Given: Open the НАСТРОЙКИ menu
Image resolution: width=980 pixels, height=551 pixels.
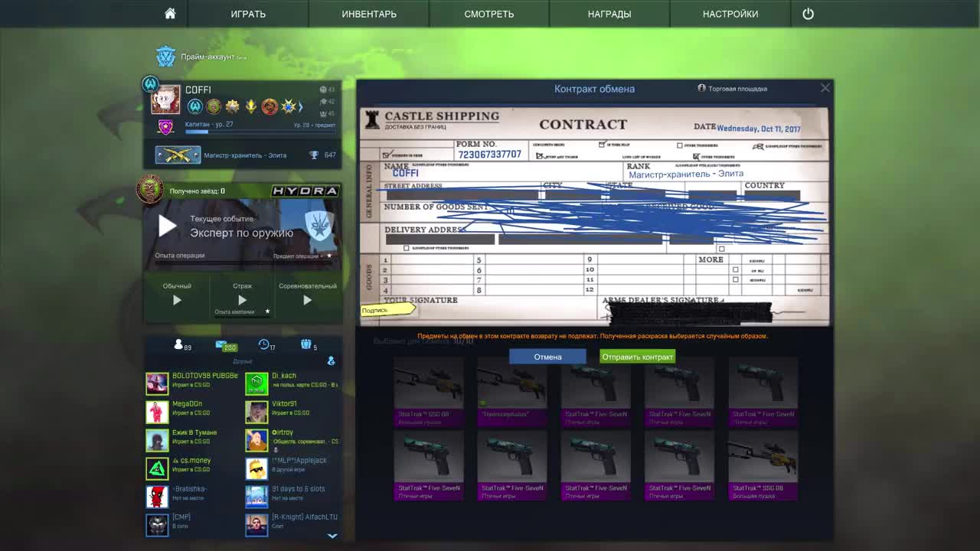Looking at the screenshot, I should tap(730, 14).
